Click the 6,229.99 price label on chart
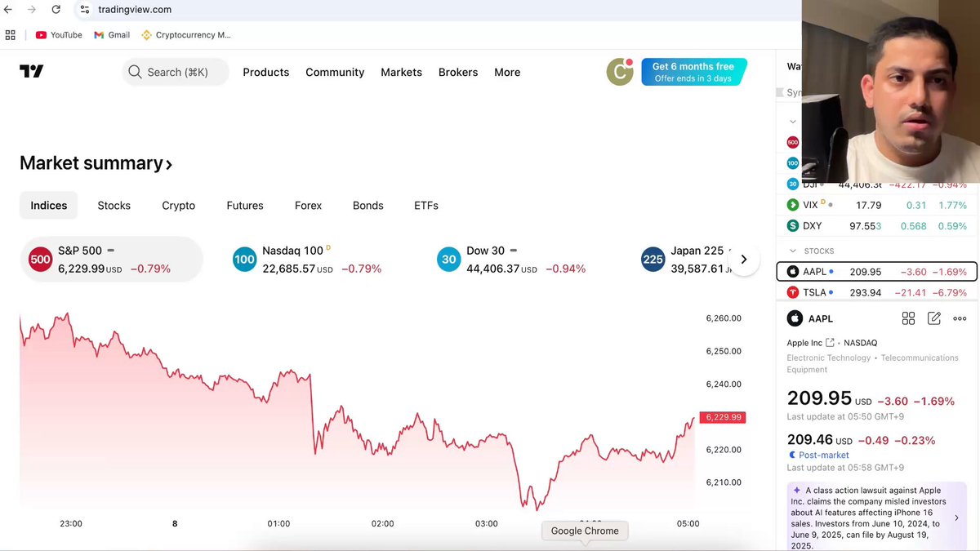Image resolution: width=980 pixels, height=551 pixels. tap(723, 417)
